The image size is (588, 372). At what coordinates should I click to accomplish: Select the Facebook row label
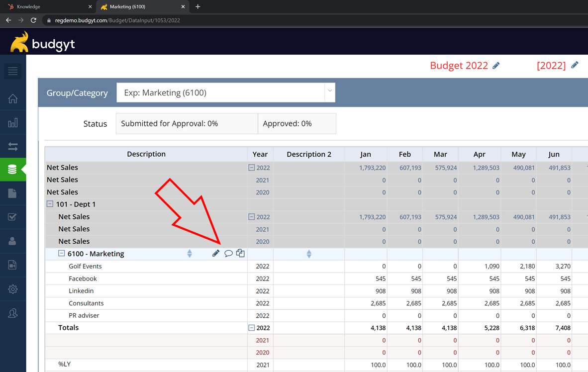point(83,279)
